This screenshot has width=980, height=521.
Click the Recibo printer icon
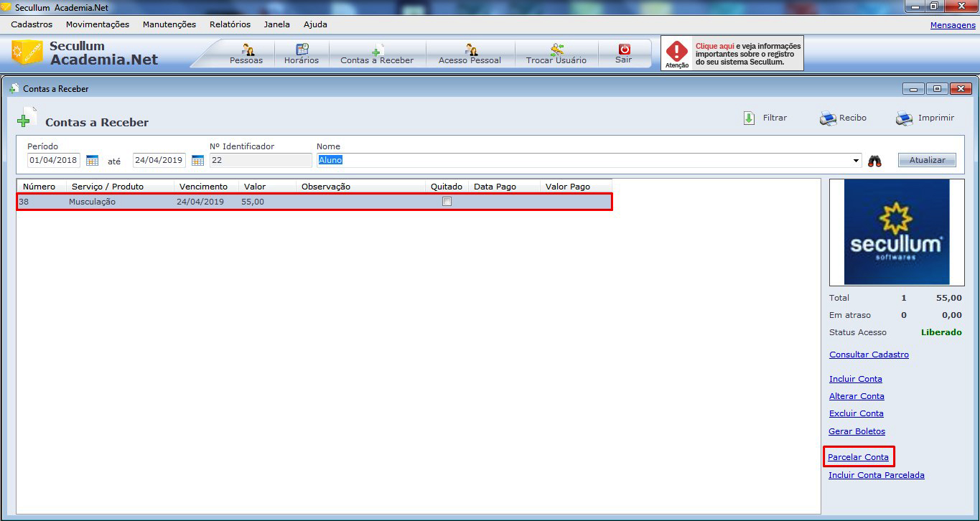[x=828, y=118]
